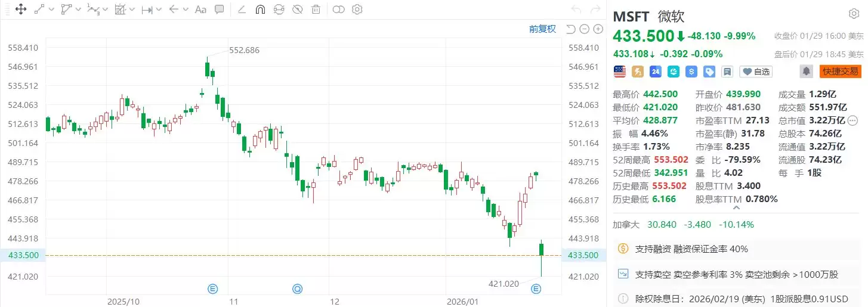Collapse the quote details chevron

click(x=736, y=208)
